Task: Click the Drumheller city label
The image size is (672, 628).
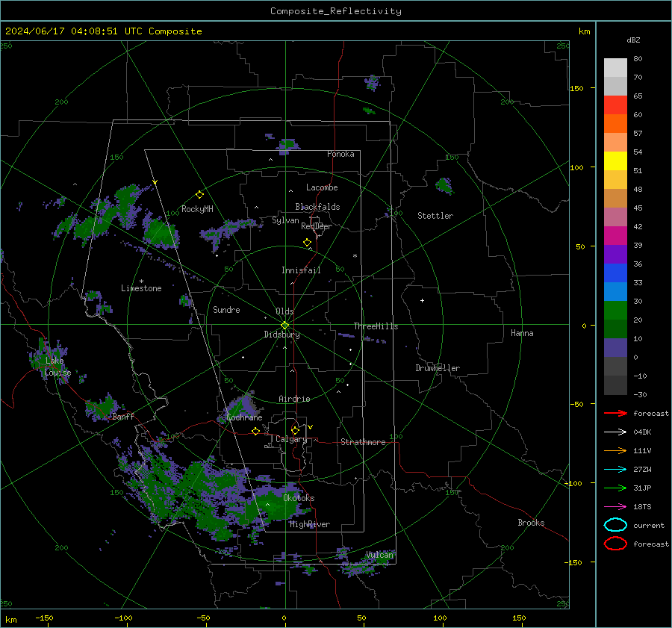Action: point(438,368)
